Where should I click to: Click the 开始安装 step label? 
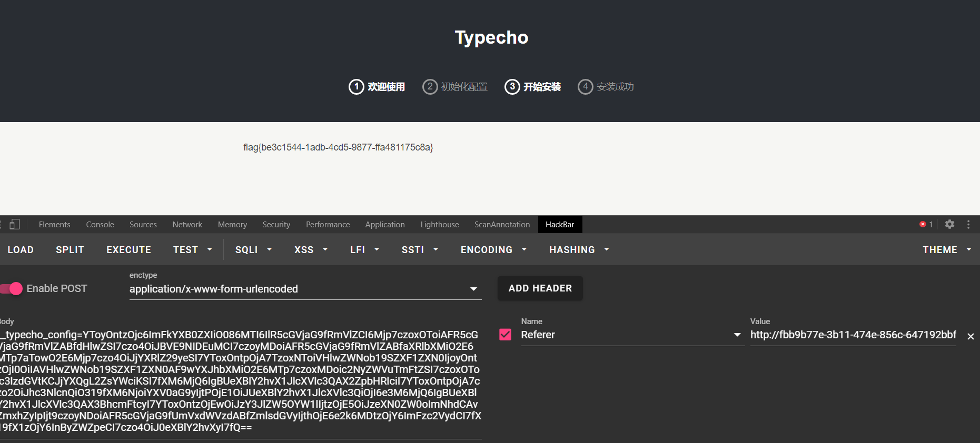point(542,87)
